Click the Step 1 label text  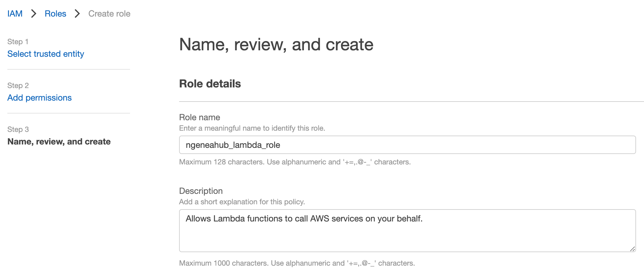18,41
